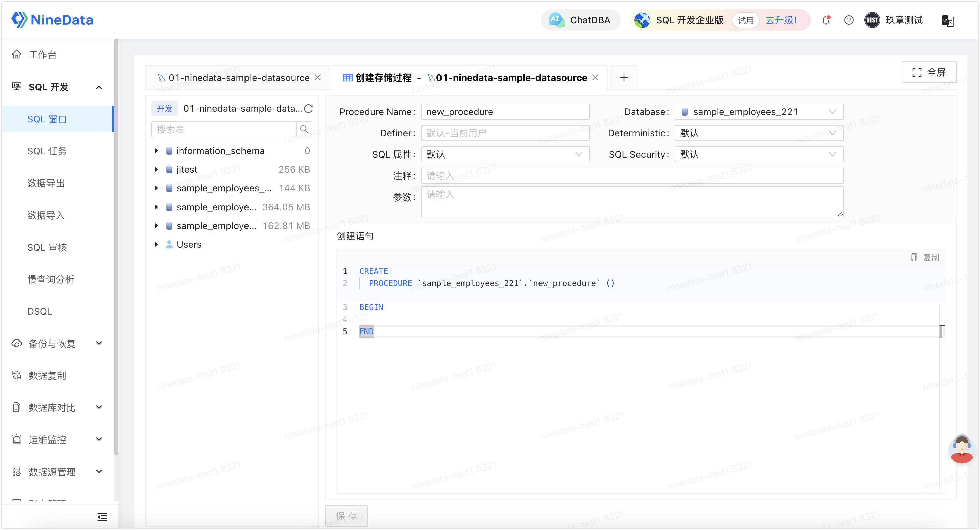Viewport: 980px width, 530px height.
Task: Open the Database dropdown sample_employees_221
Action: point(759,112)
